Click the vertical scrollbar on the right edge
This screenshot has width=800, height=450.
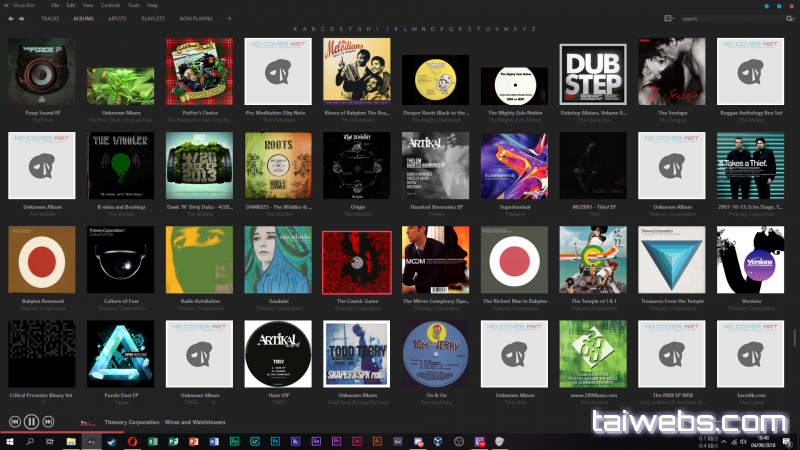pos(794,338)
